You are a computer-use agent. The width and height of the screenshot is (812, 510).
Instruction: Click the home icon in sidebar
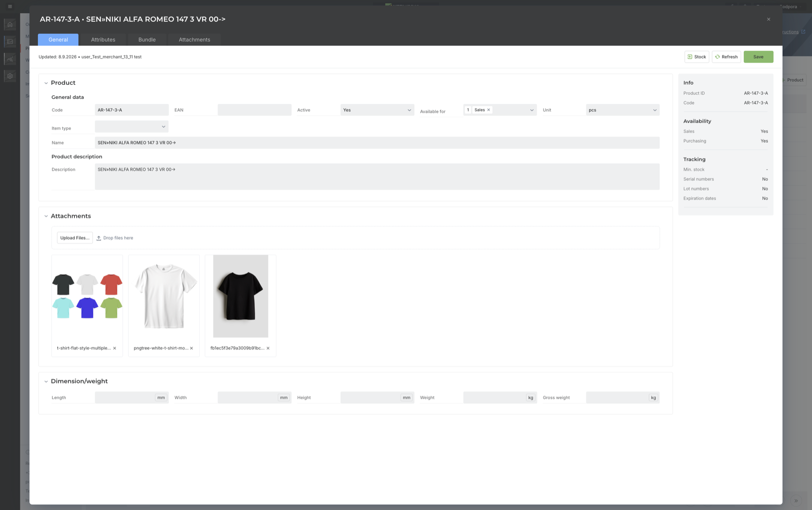[10, 24]
